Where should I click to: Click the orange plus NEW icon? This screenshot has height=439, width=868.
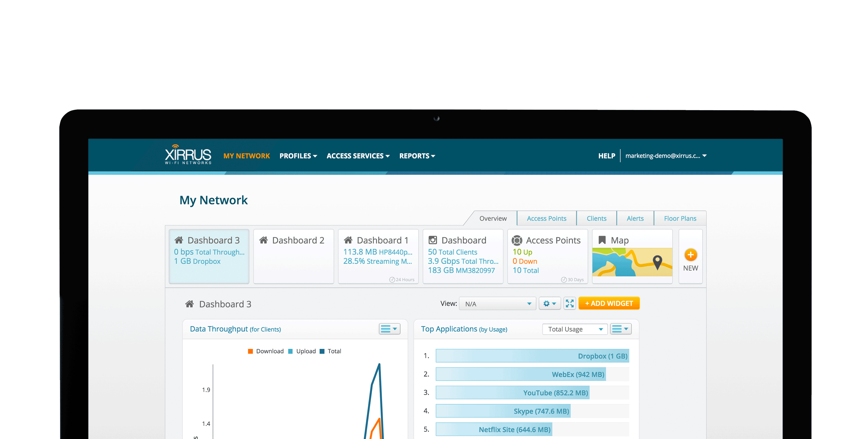coord(690,255)
